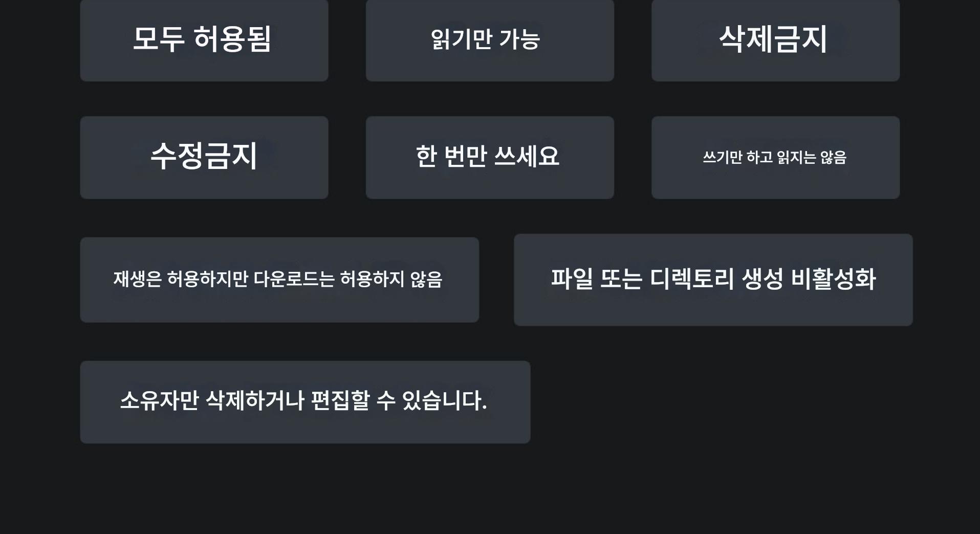This screenshot has width=980, height=534.
Task: Click 파일 또는 디렉토리 생성 비활성화
Action: 713,280
